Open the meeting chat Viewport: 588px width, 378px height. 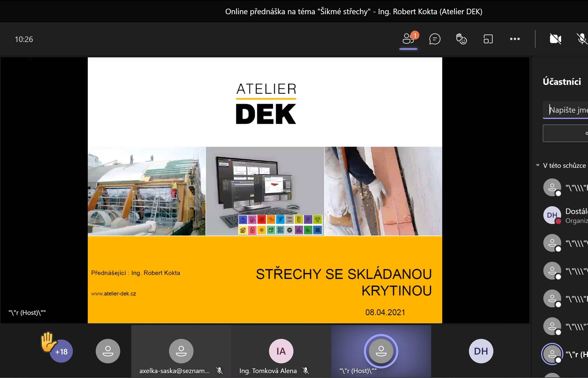(435, 39)
